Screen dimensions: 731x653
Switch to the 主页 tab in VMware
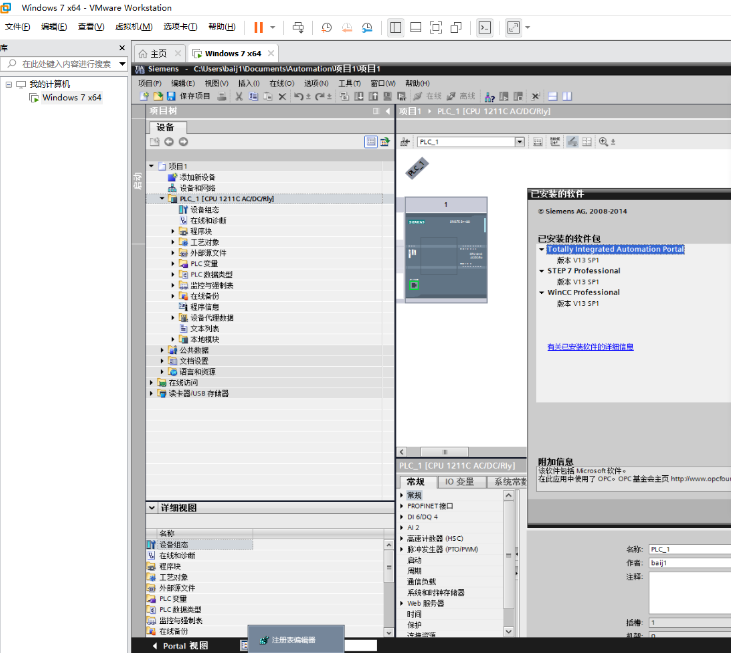[159, 54]
